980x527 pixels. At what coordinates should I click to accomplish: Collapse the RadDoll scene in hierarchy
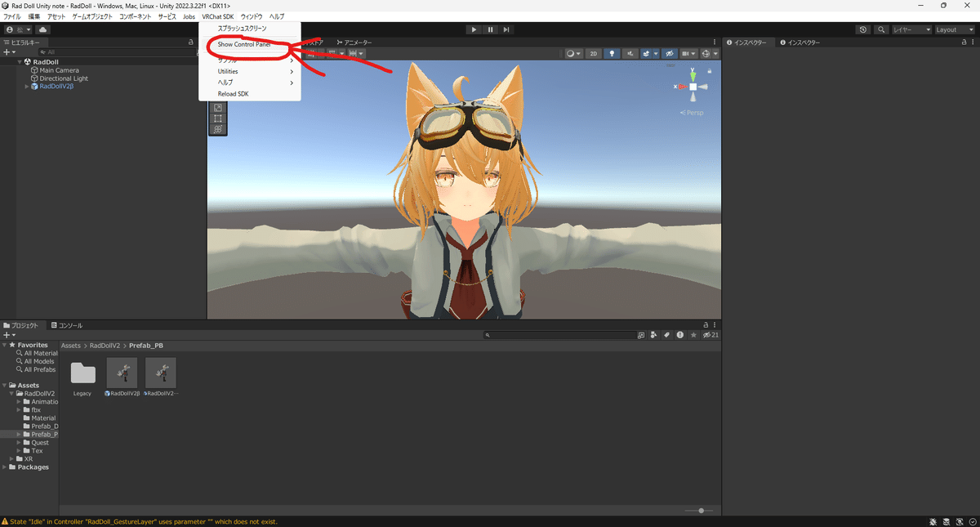pos(20,62)
